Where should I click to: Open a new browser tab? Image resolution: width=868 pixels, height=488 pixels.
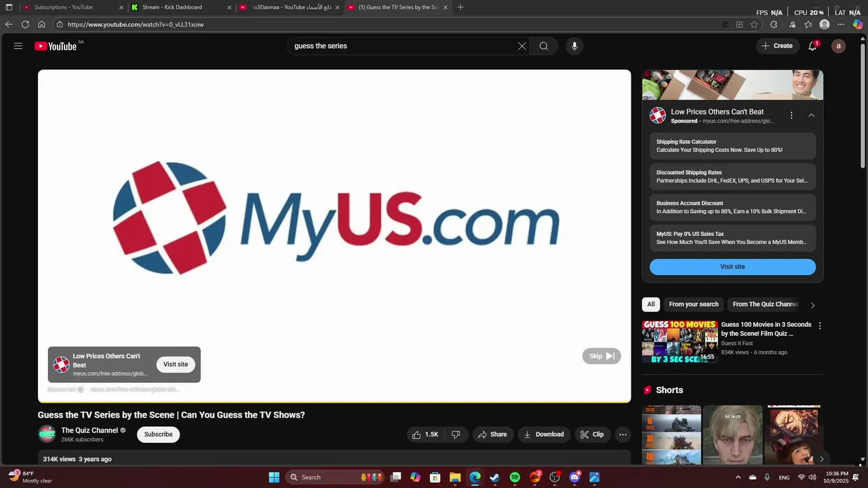point(460,7)
